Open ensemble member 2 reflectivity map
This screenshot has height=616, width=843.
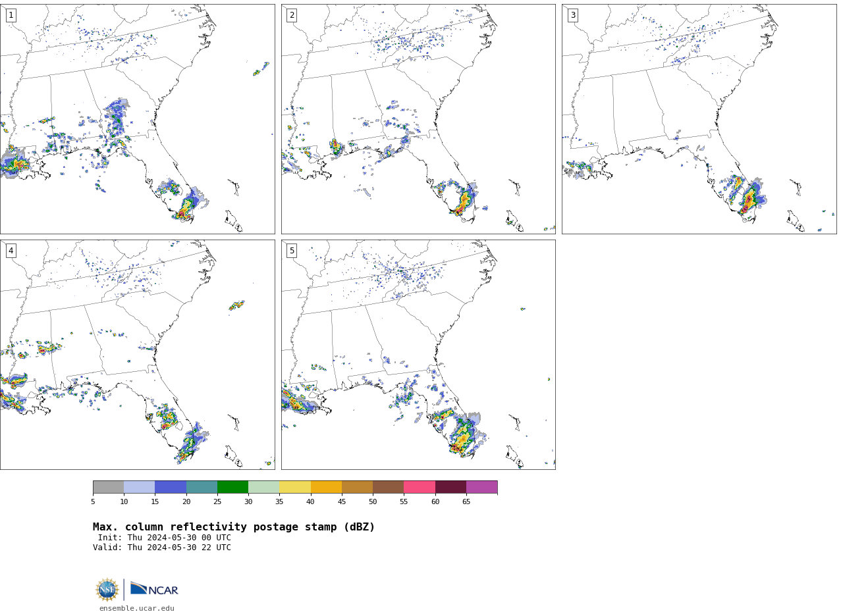pyautogui.click(x=418, y=119)
